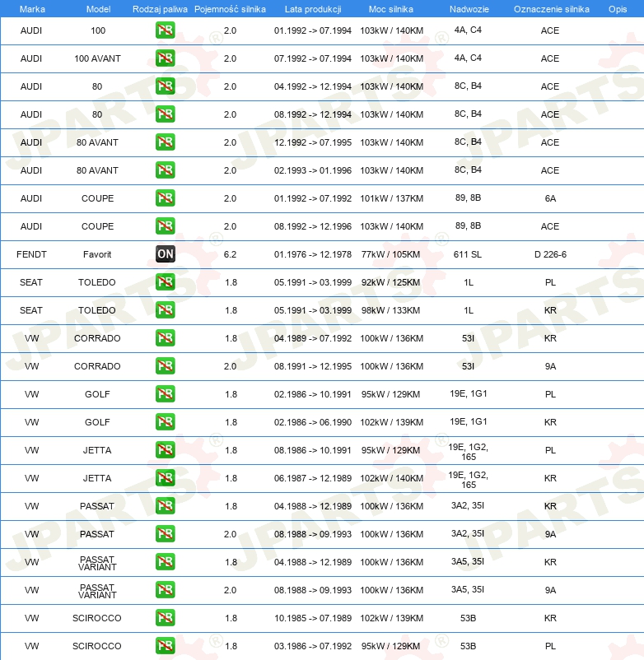Click the fuel icon in the VW CORRADO 1.8 row
Screen dimensions: 644x660
click(x=165, y=338)
